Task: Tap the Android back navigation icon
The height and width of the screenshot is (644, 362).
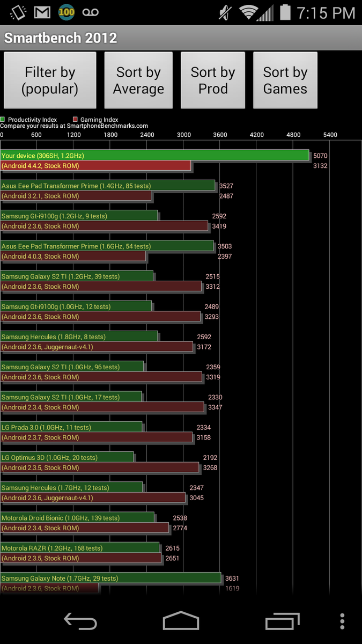Action: click(x=80, y=621)
